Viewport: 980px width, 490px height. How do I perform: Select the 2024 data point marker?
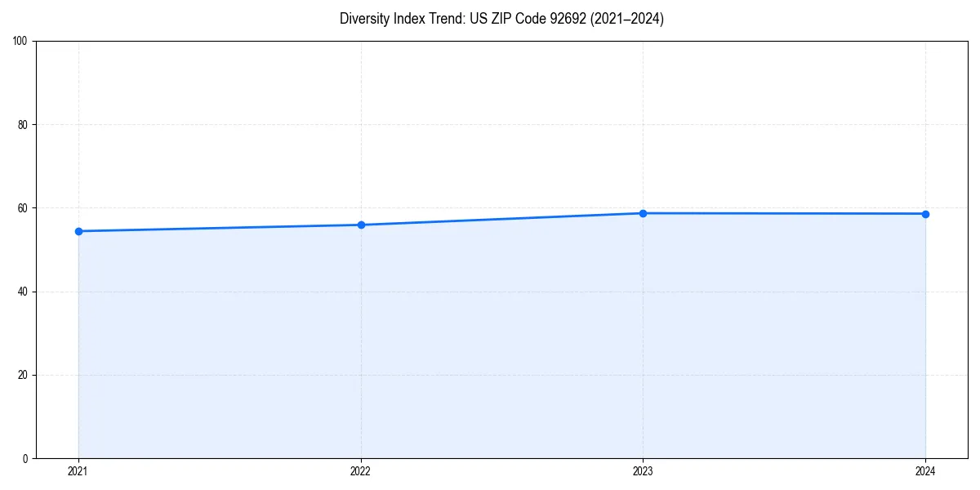[925, 213]
